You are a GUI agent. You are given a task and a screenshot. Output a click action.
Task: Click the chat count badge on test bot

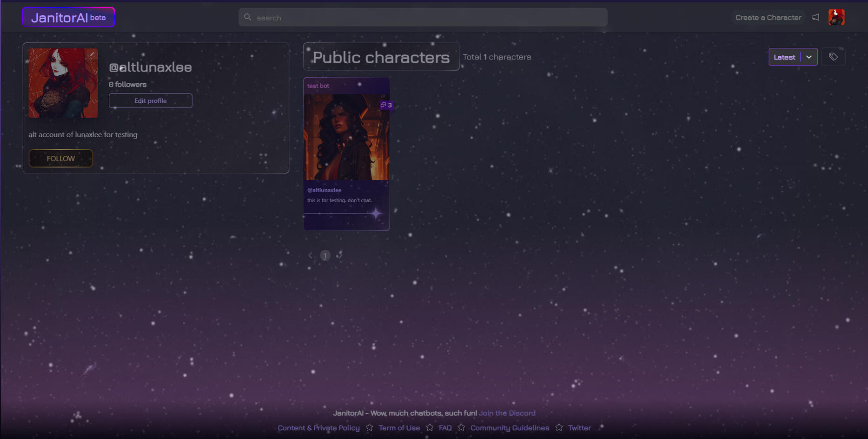(386, 105)
